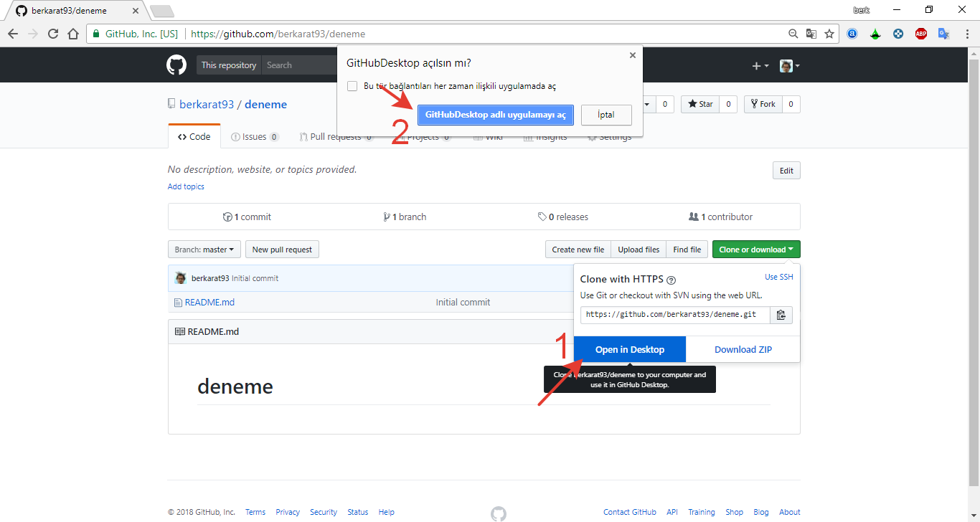Image resolution: width=980 pixels, height=522 pixels.
Task: Switch to the Issues tab
Action: pyautogui.click(x=255, y=137)
